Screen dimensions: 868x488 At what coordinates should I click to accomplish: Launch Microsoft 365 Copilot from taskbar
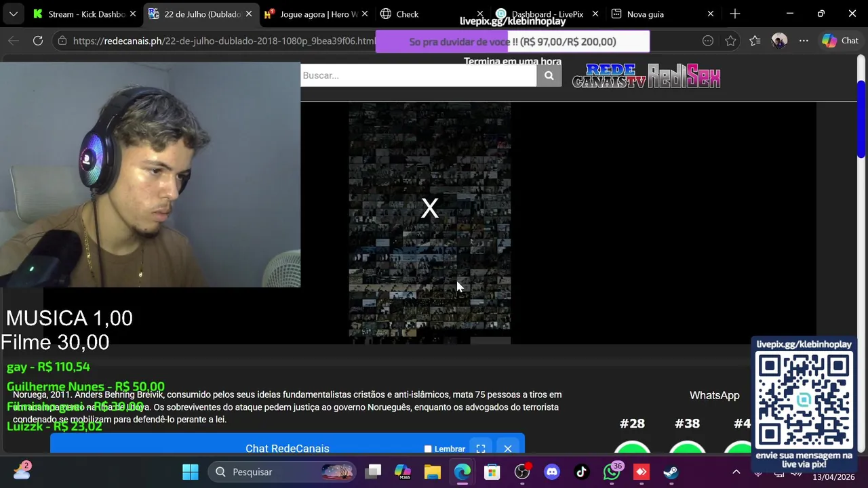click(403, 472)
